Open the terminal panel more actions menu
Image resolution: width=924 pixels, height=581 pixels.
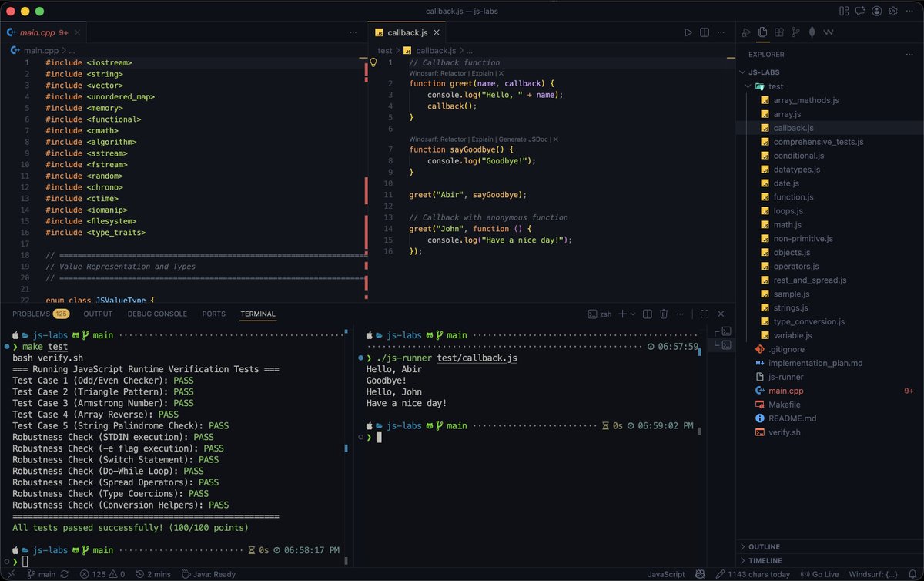pyautogui.click(x=681, y=314)
